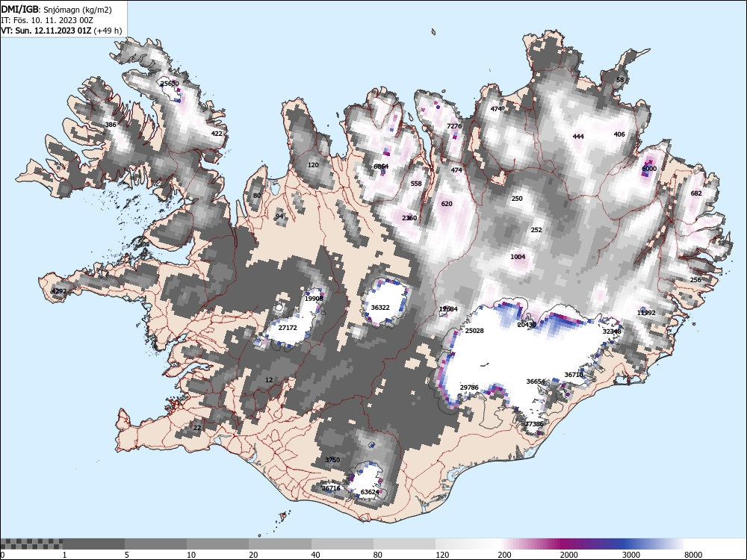Select the map value 558
The image size is (747, 560).
416,184
